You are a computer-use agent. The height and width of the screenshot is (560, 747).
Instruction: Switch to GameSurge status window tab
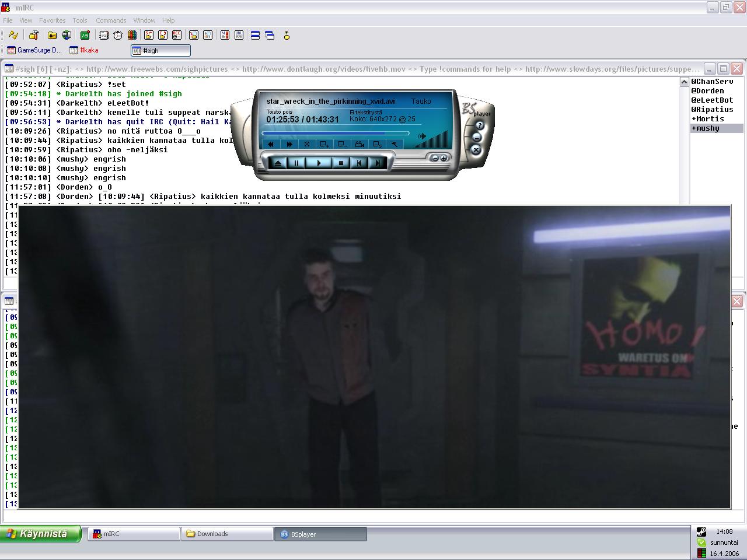34,50
